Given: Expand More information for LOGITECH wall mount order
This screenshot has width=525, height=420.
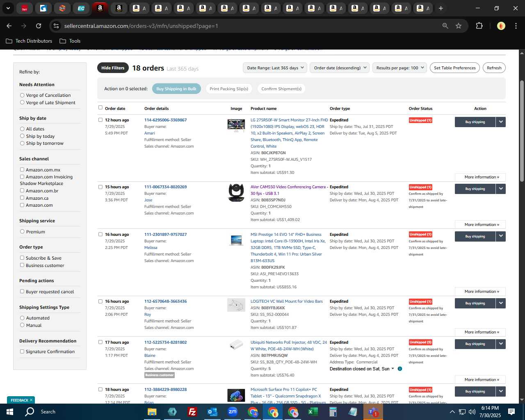Looking at the screenshot, I should click(480, 332).
